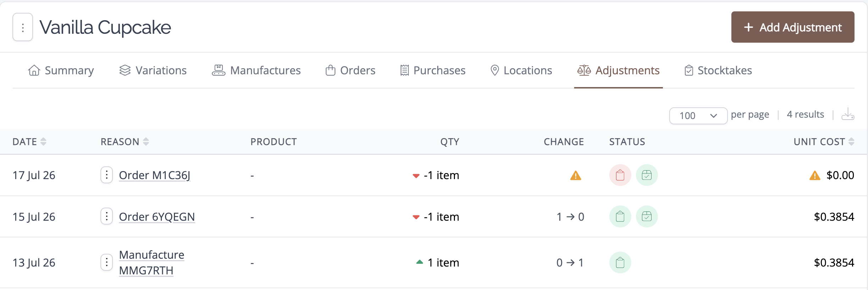Open the Vanilla Cupcake options menu

(23, 27)
